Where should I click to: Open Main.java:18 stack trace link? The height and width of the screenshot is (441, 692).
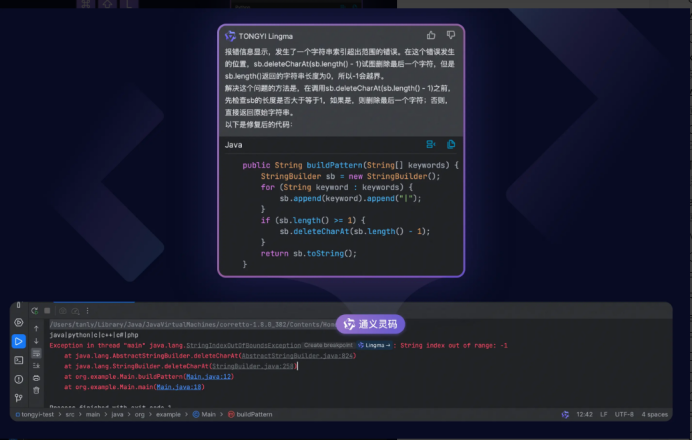point(179,387)
